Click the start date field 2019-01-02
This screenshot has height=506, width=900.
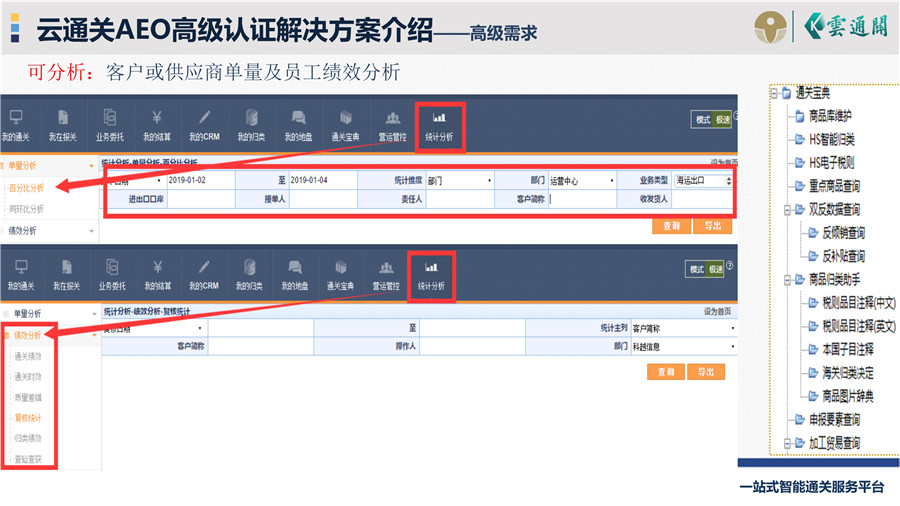point(201,180)
